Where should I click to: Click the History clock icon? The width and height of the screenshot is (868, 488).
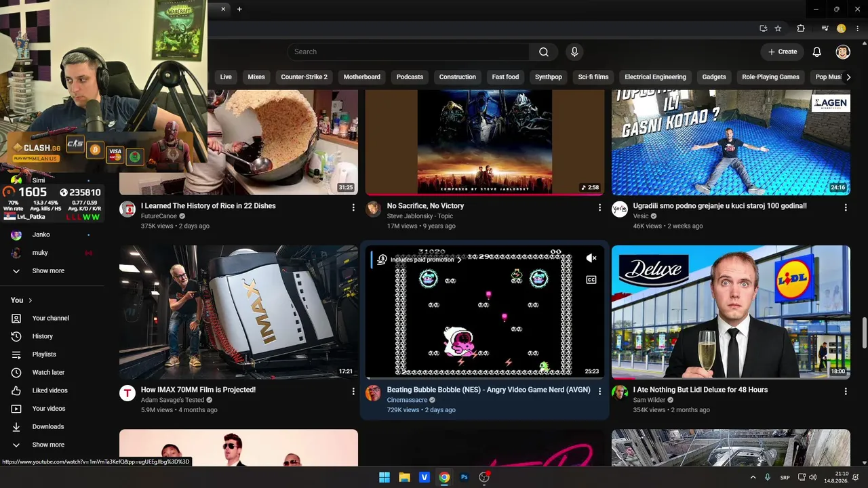click(x=16, y=336)
